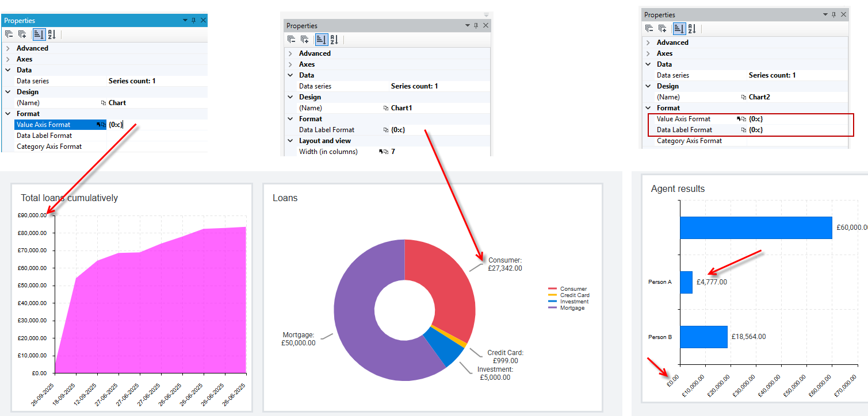This screenshot has width=868, height=416.
Task: Pin the Chart2 Properties panel
Action: (833, 14)
